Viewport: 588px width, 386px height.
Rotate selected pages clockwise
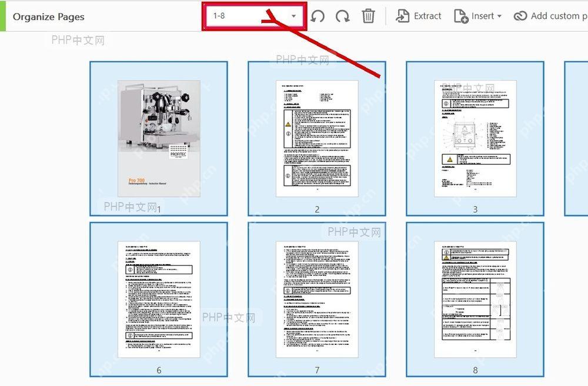tap(343, 16)
